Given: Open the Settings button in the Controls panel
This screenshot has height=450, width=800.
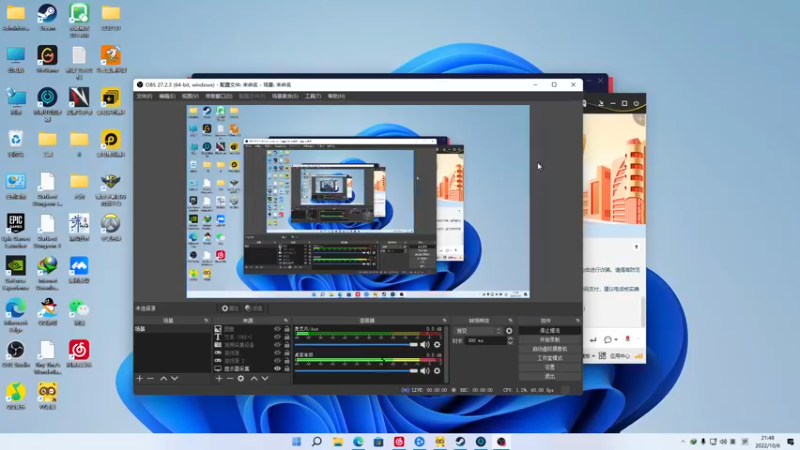Looking at the screenshot, I should [x=549, y=367].
